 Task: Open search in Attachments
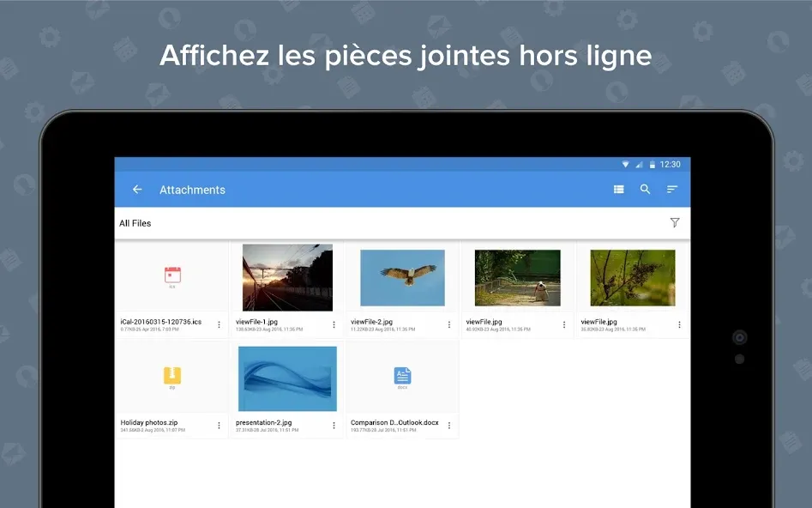(646, 189)
